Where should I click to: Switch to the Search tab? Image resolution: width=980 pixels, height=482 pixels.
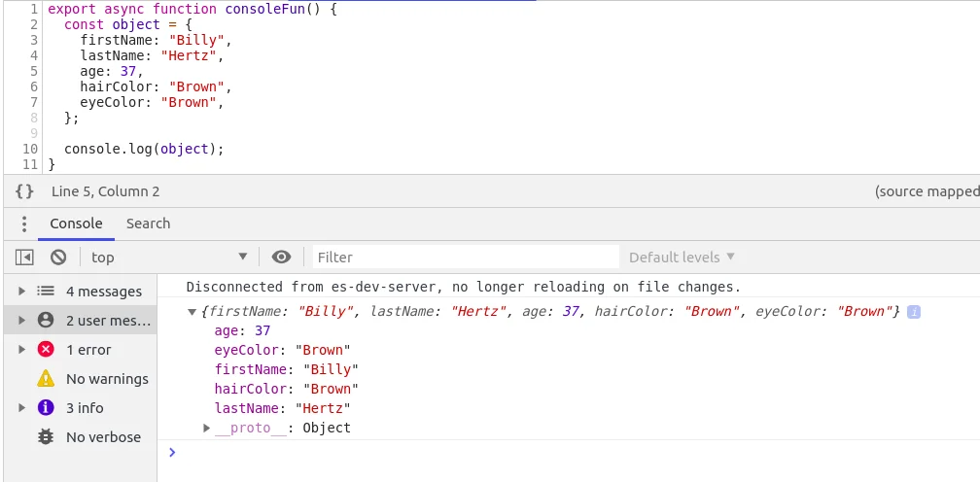coord(148,224)
